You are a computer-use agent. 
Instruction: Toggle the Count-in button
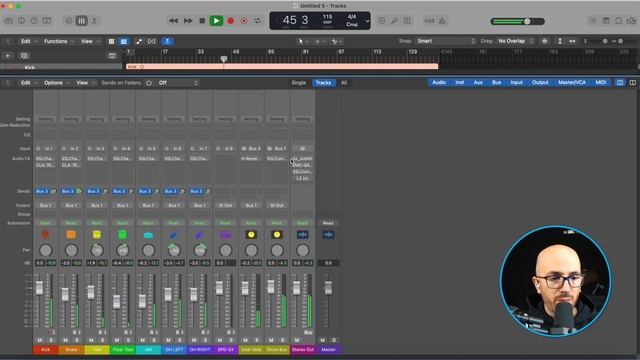[x=429, y=21]
